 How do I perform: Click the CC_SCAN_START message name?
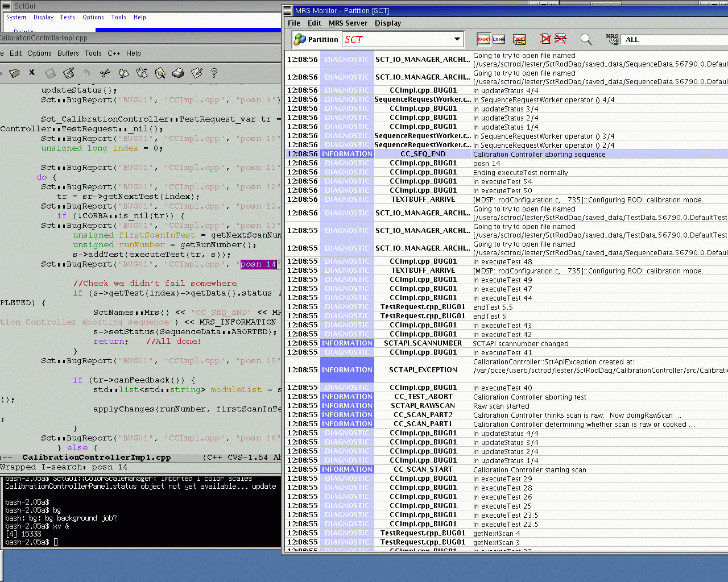424,469
